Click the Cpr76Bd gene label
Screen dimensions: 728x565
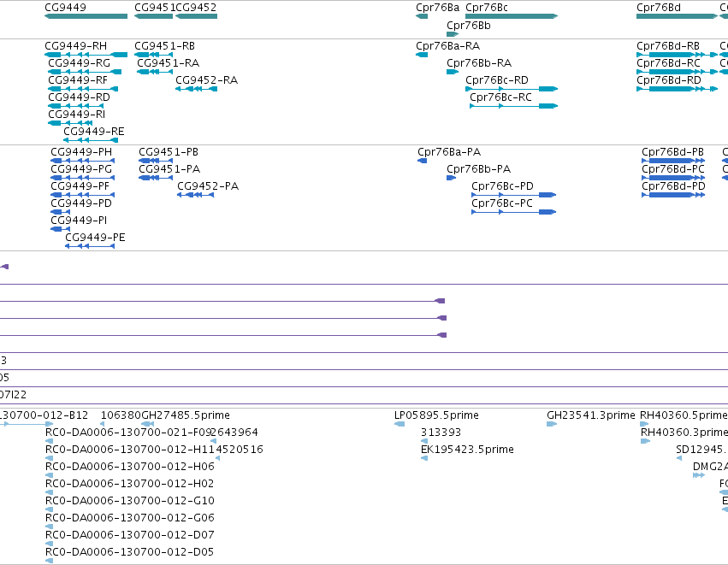pyautogui.click(x=659, y=8)
